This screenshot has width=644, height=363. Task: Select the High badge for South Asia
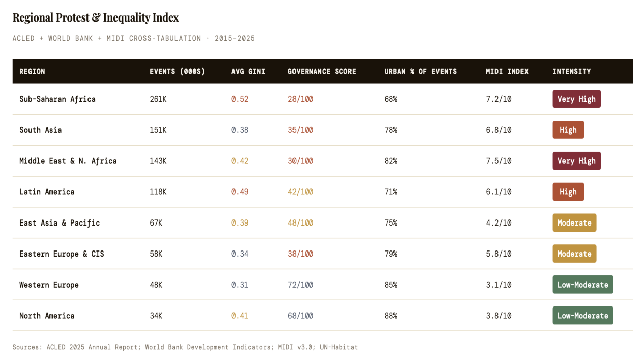click(x=568, y=130)
